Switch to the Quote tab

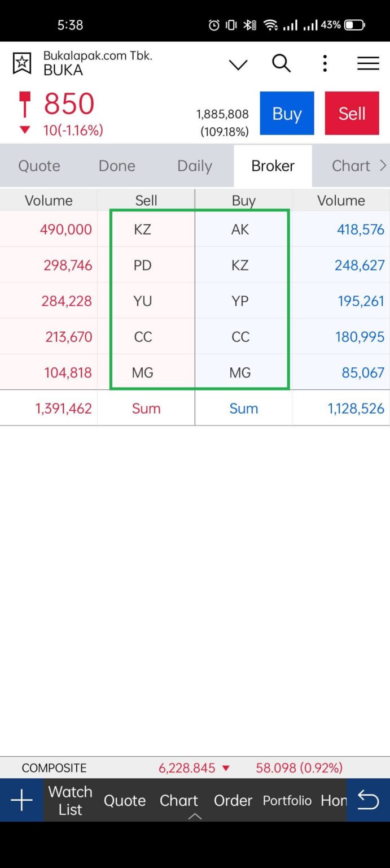pos(39,166)
